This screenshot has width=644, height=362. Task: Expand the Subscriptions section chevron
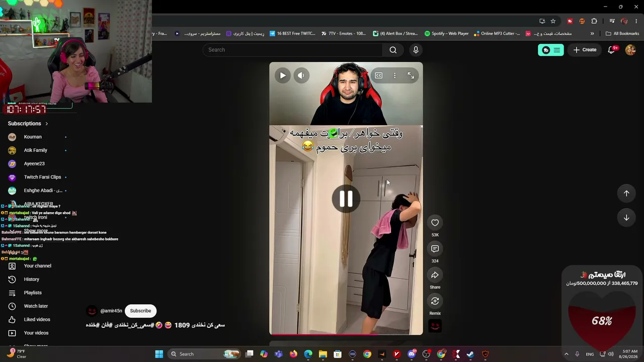(47, 124)
